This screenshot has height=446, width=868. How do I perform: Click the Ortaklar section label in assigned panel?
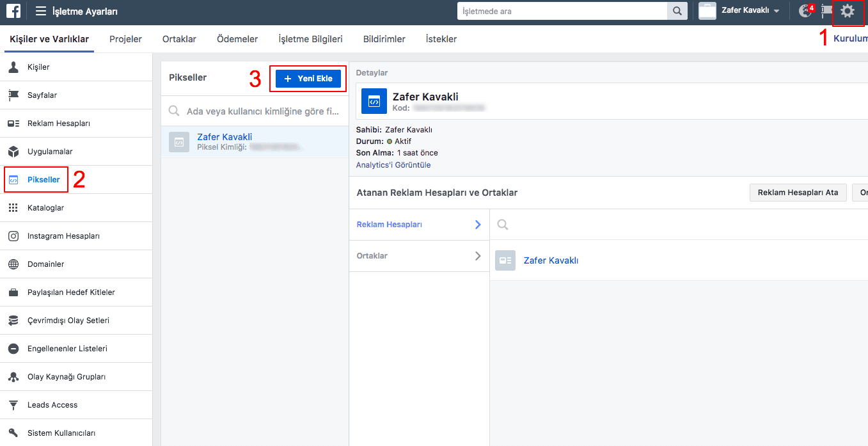(372, 256)
